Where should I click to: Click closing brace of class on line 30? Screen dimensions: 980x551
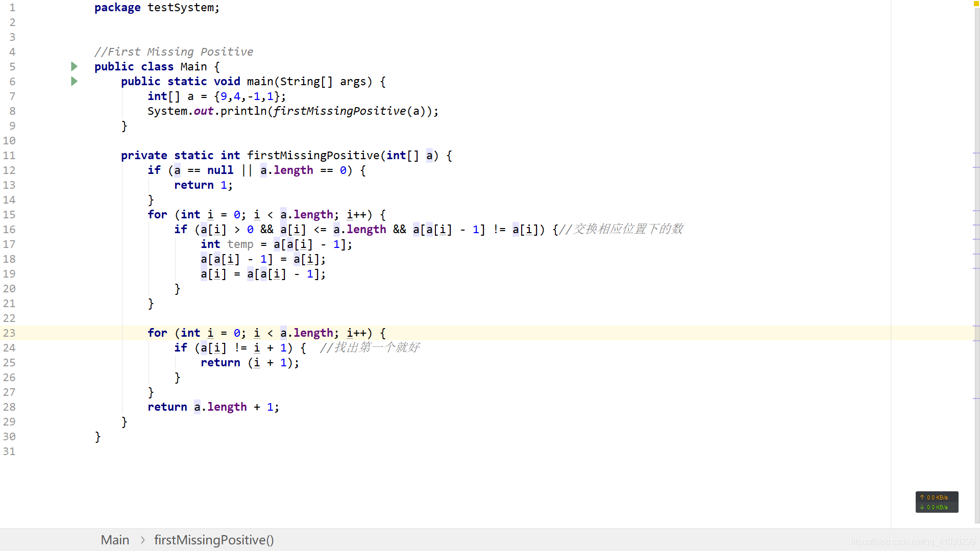97,437
